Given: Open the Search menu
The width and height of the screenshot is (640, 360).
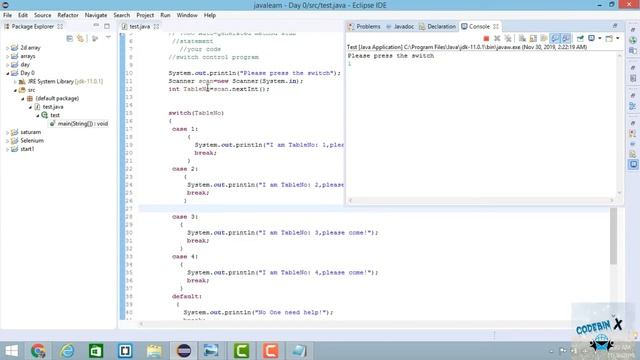Looking at the screenshot, I should [x=122, y=15].
